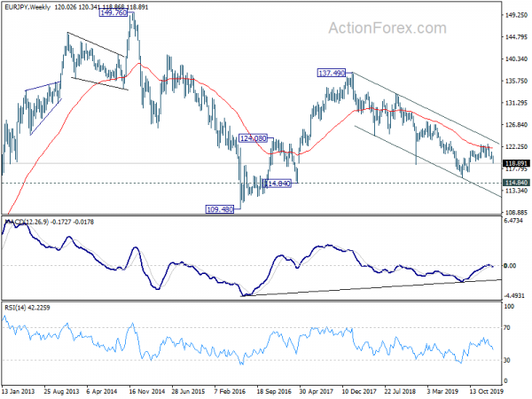Click the 135.750 price axis value

pyautogui.click(x=516, y=81)
